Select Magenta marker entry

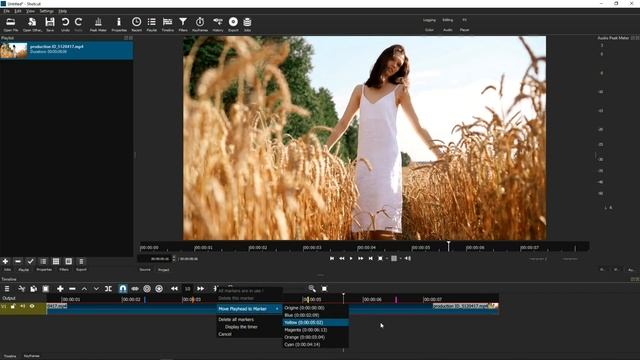pyautogui.click(x=316, y=330)
